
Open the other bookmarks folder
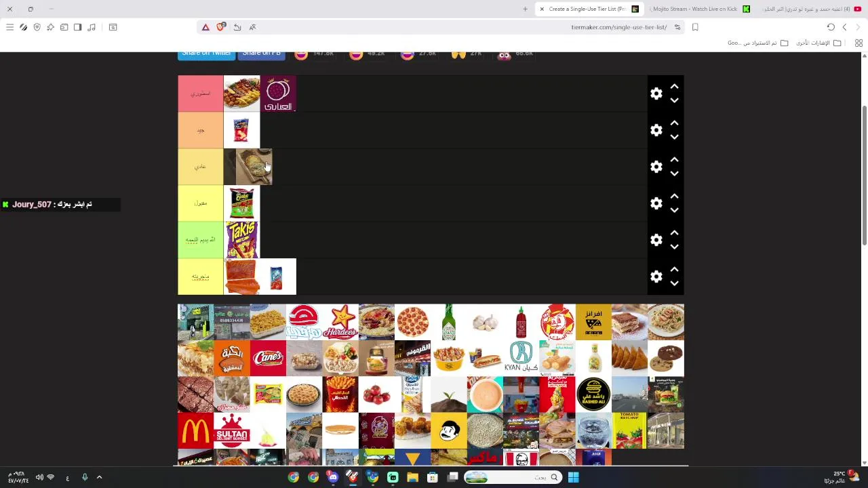[x=818, y=43]
